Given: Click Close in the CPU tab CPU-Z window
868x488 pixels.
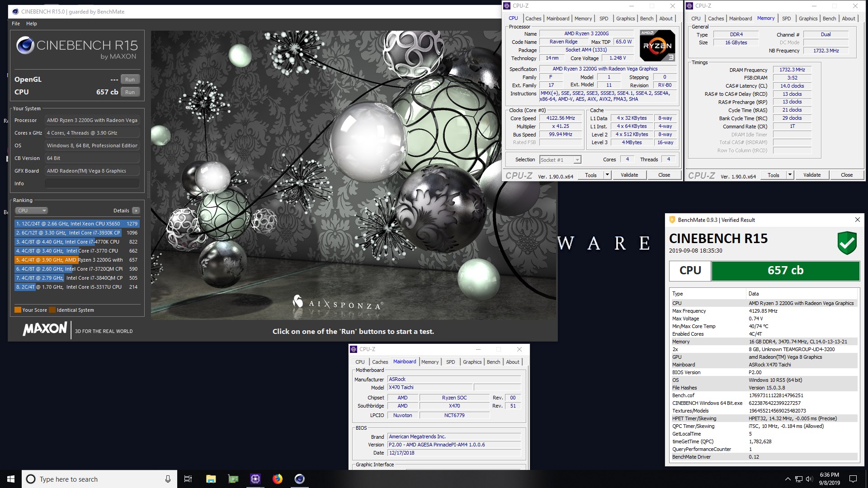Looking at the screenshot, I should pyautogui.click(x=664, y=175).
